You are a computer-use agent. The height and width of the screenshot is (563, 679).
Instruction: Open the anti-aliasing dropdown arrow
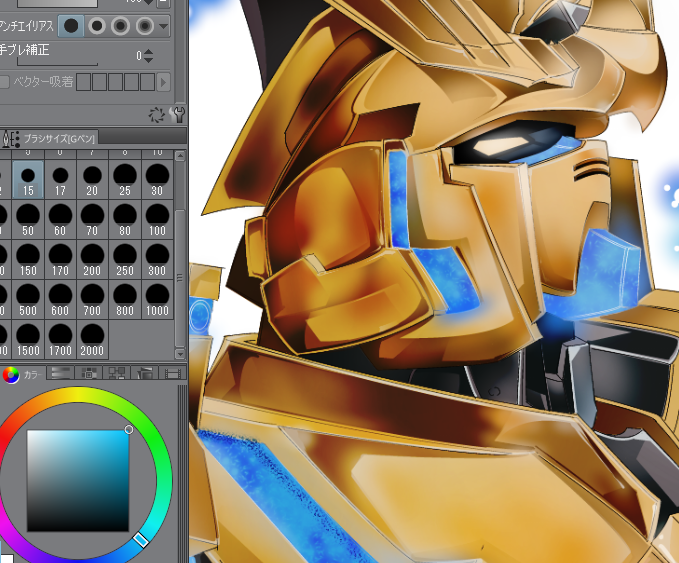(163, 26)
